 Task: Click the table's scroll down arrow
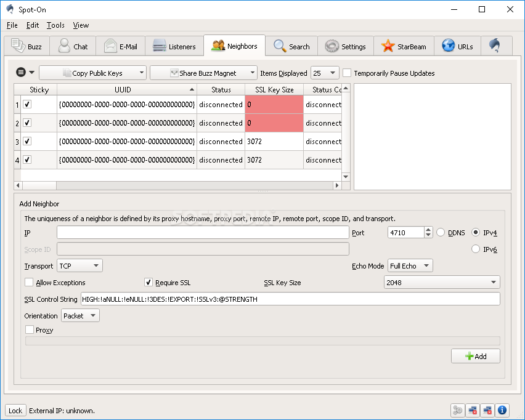tap(346, 177)
